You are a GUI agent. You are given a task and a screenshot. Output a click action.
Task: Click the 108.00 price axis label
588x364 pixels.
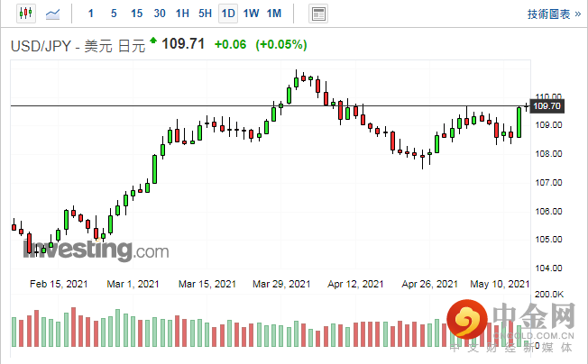pyautogui.click(x=548, y=154)
